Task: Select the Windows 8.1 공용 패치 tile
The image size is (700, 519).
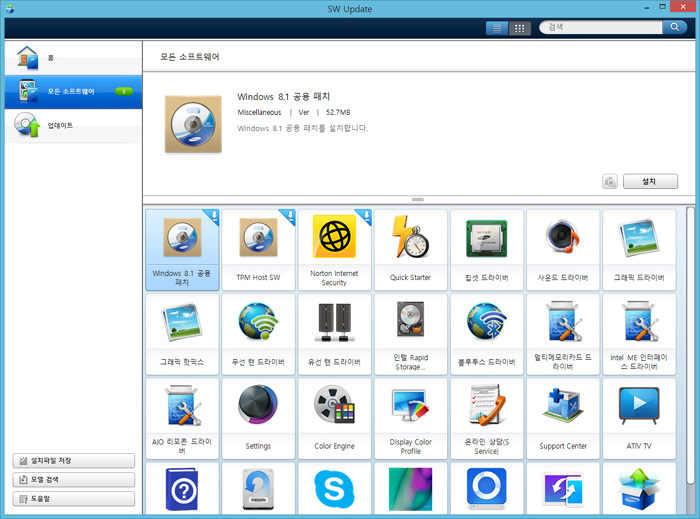Action: [182, 250]
